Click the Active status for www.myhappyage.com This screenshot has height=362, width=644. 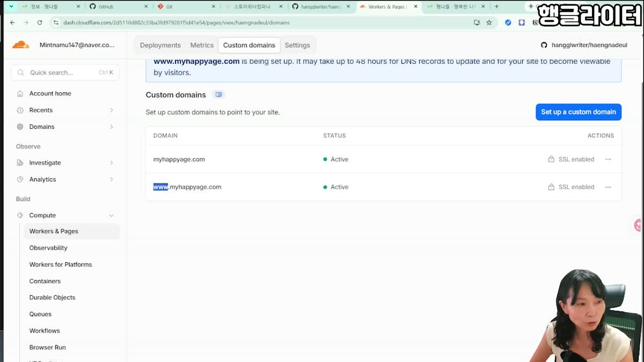(335, 187)
